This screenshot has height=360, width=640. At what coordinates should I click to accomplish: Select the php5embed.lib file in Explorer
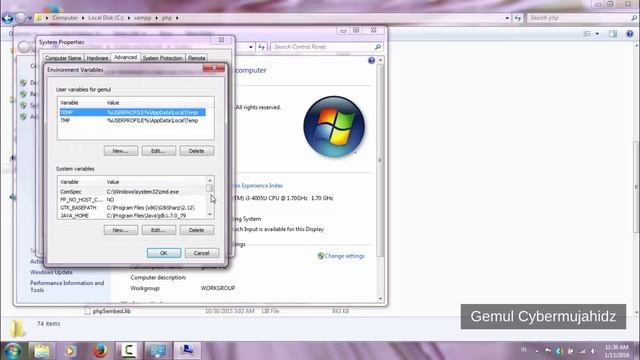point(111,311)
